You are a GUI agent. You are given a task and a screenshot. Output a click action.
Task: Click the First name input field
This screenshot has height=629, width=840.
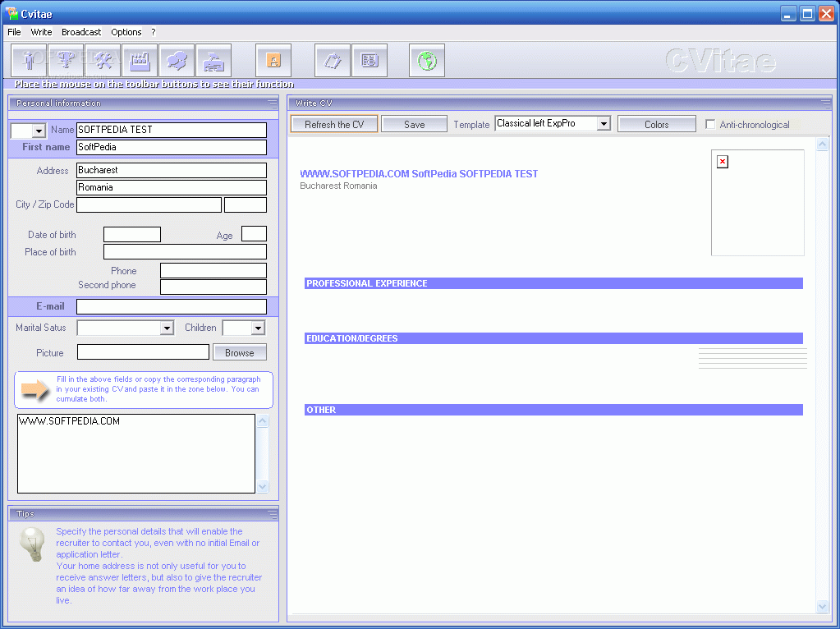(x=172, y=147)
